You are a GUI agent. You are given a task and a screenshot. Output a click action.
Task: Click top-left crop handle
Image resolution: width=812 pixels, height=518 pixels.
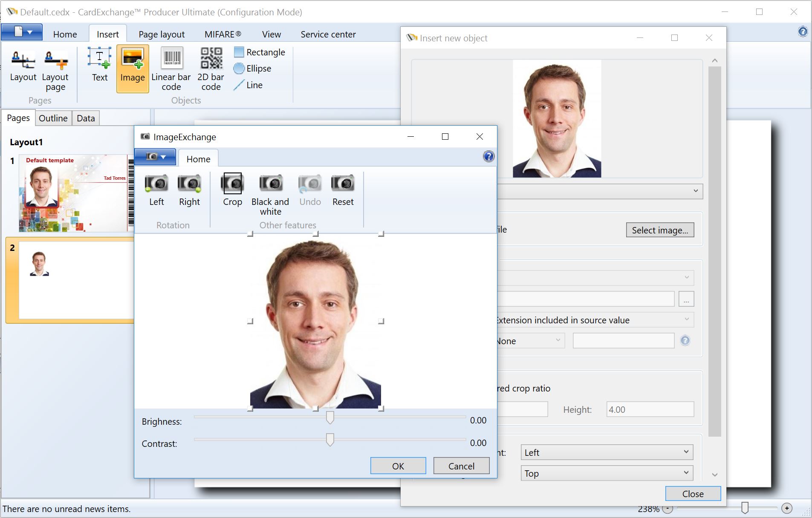point(250,234)
